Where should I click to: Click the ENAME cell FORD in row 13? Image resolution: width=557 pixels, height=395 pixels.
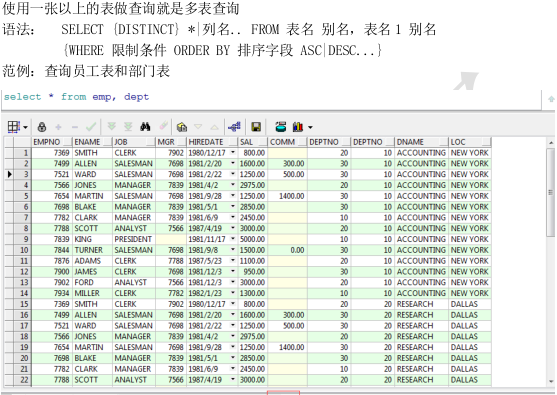tap(92, 282)
